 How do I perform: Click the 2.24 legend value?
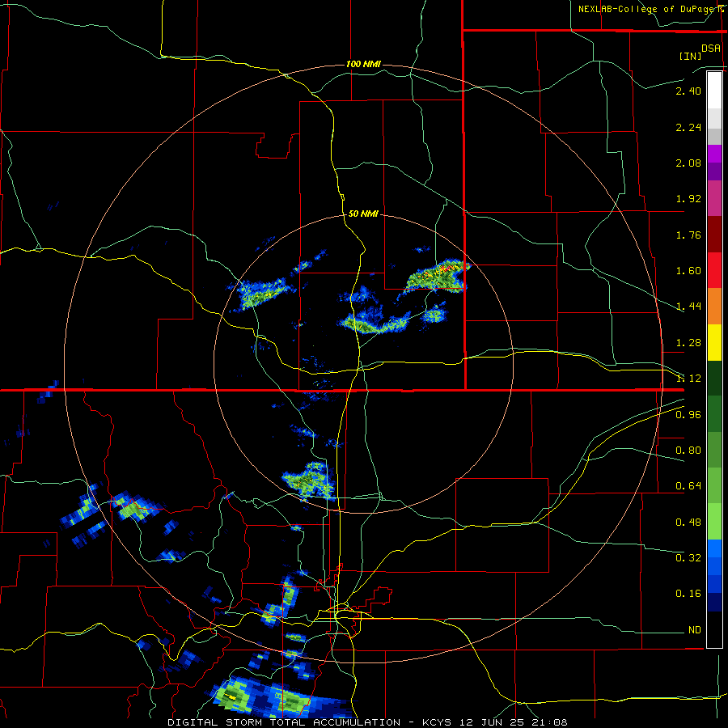click(688, 127)
